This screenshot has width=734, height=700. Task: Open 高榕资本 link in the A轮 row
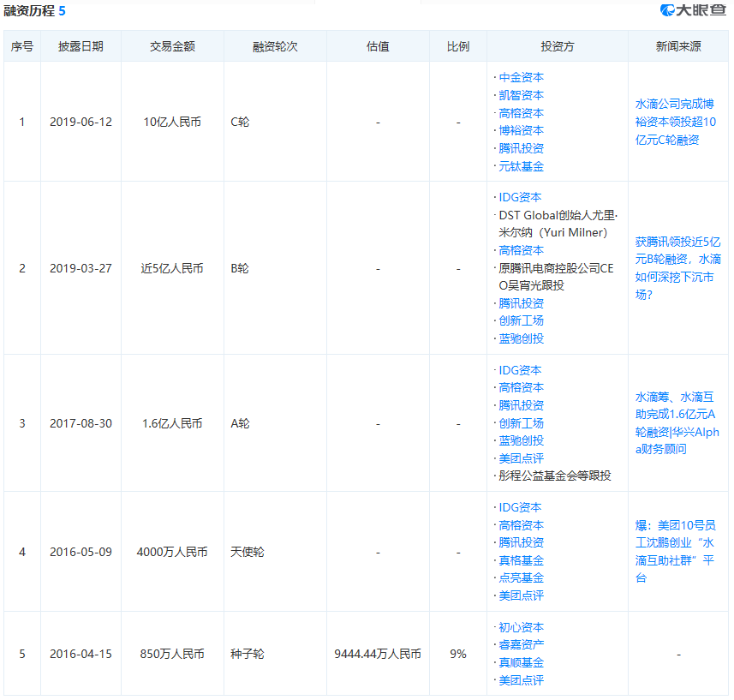click(x=521, y=387)
